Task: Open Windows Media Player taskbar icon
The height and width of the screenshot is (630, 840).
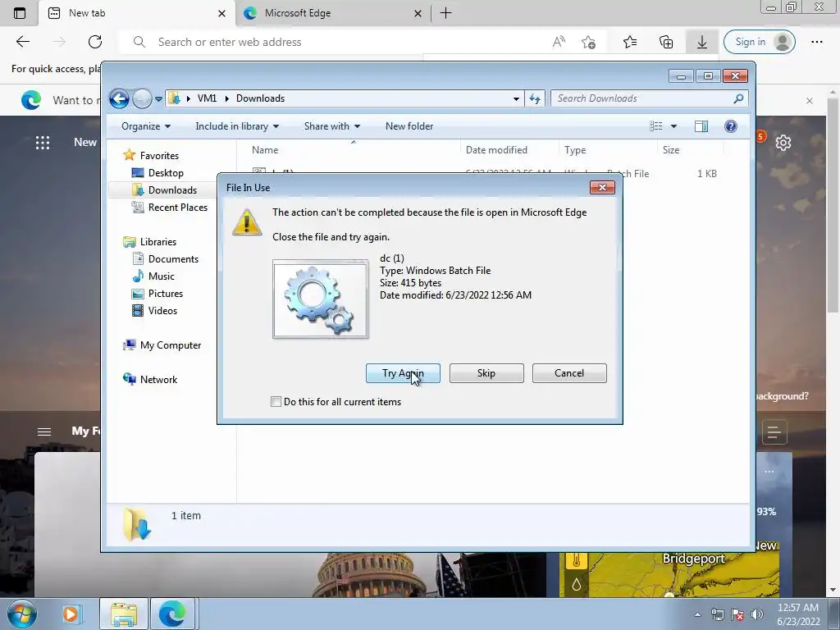Action: point(71,614)
